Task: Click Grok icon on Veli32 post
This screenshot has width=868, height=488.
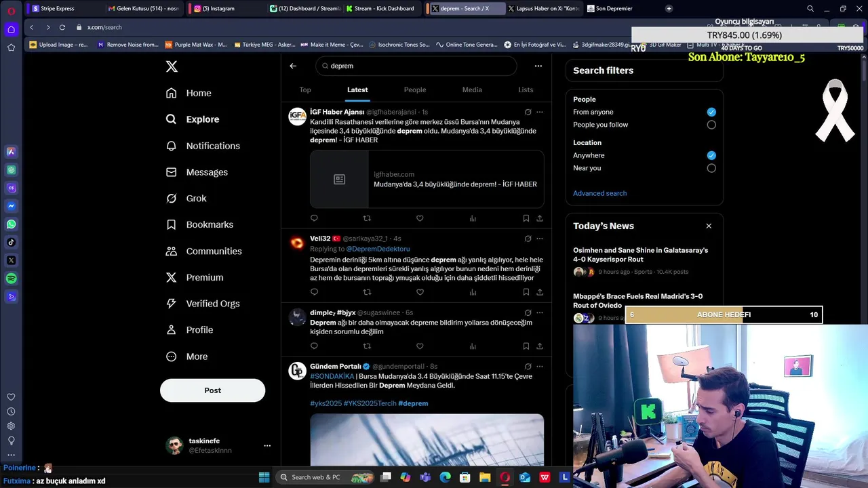Action: coord(528,239)
